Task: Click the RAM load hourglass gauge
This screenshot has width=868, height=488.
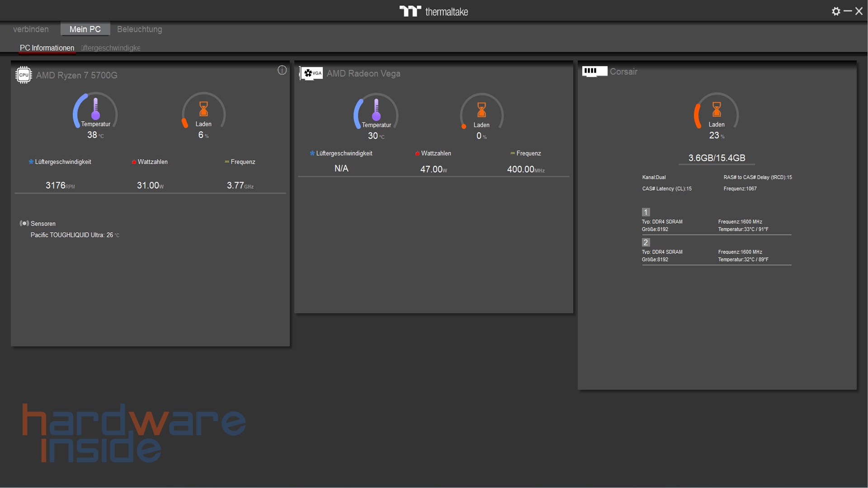Action: [716, 110]
